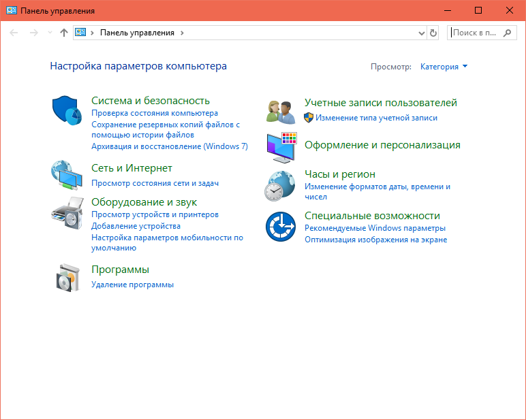The height and width of the screenshot is (420, 526).
Task: Click the Appearance and Personalization monitor icon
Action: point(282,148)
